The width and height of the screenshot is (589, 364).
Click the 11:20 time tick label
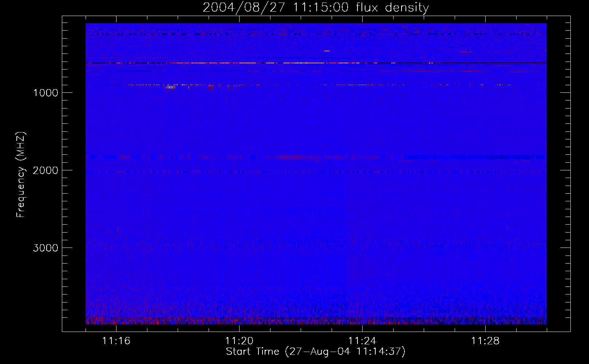coord(239,341)
